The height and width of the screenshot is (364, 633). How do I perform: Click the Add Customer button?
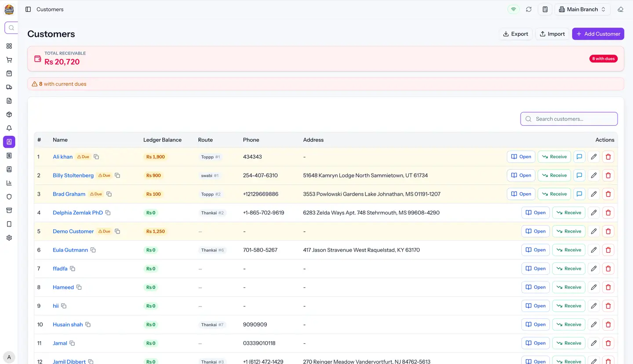click(598, 34)
